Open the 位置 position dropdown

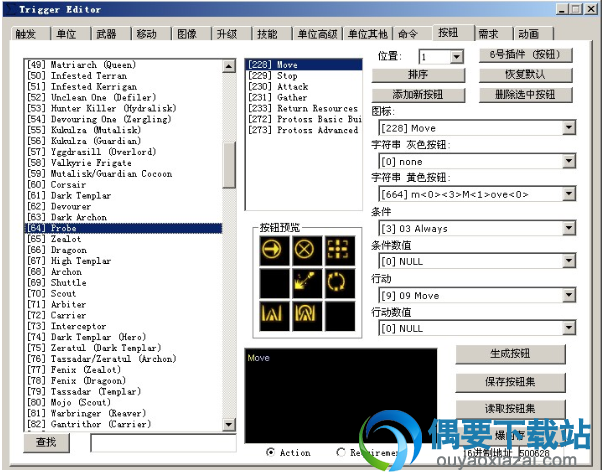pos(456,57)
